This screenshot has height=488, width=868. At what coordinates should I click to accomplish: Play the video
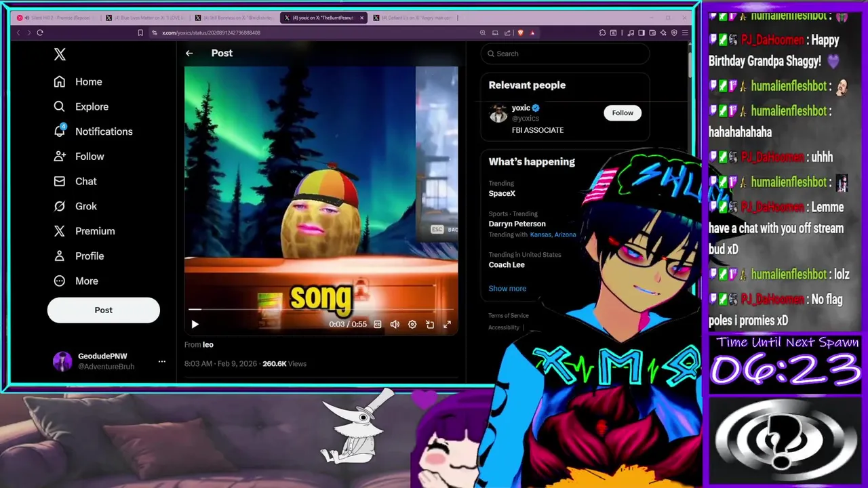195,325
